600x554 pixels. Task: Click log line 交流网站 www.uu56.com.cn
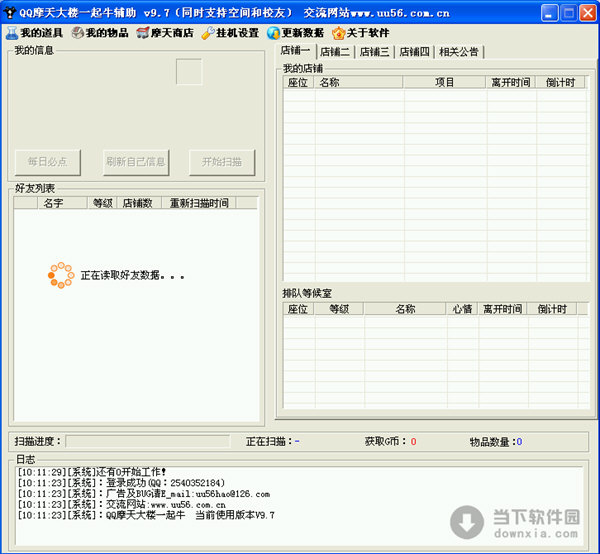(122, 505)
